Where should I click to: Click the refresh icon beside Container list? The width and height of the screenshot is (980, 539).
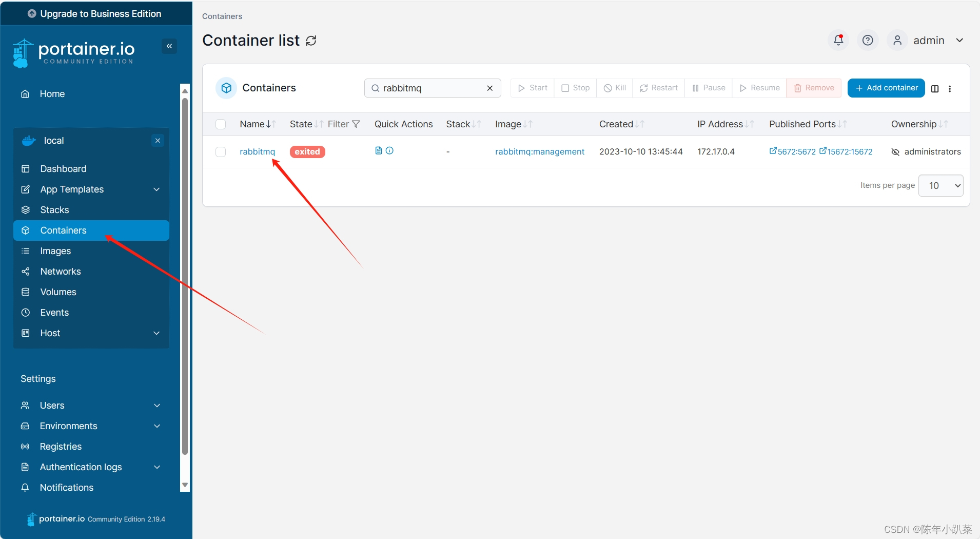[311, 41]
